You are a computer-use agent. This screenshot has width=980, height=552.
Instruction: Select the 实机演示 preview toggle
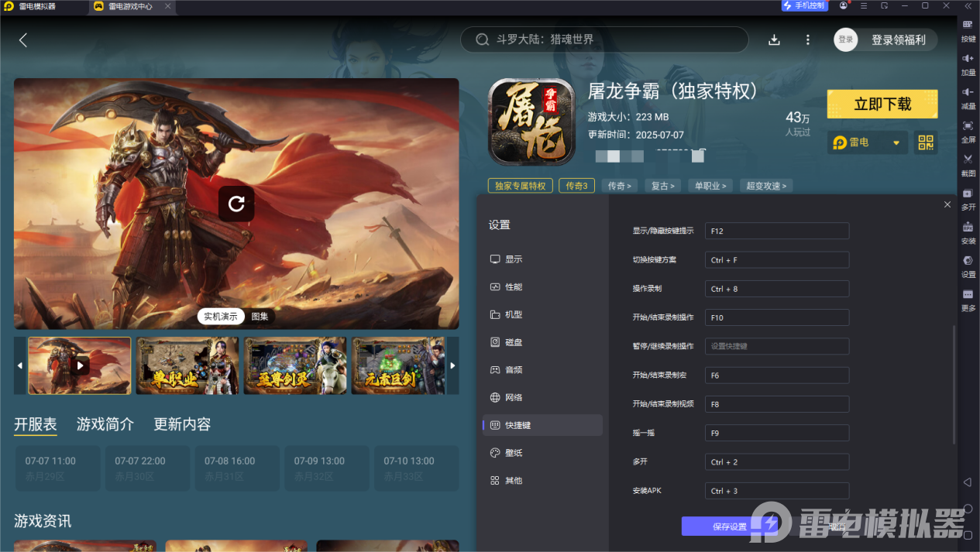tap(221, 317)
